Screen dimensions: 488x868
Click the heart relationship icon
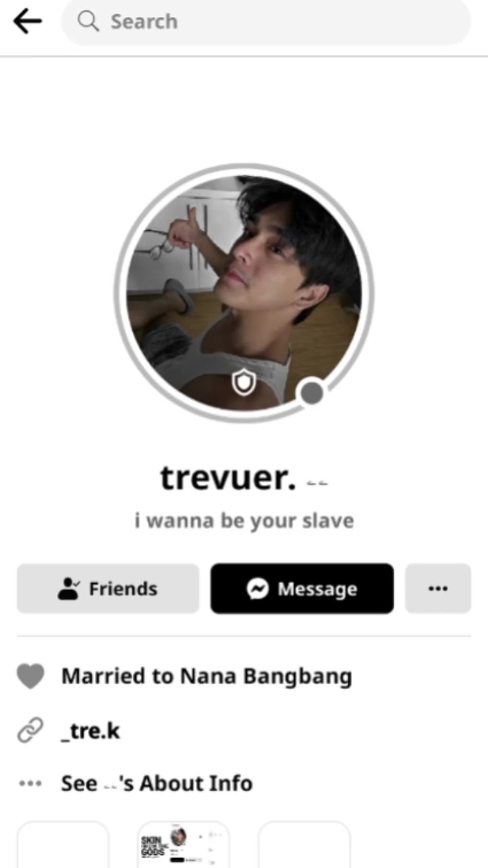point(30,676)
